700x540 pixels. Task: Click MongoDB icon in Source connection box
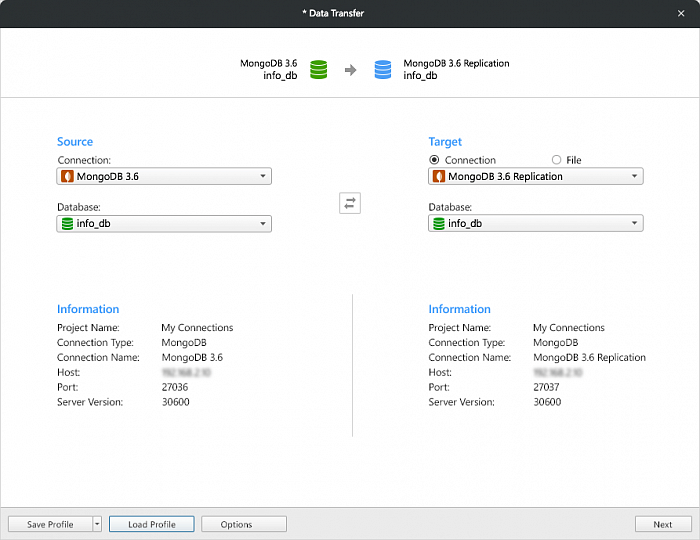[67, 176]
